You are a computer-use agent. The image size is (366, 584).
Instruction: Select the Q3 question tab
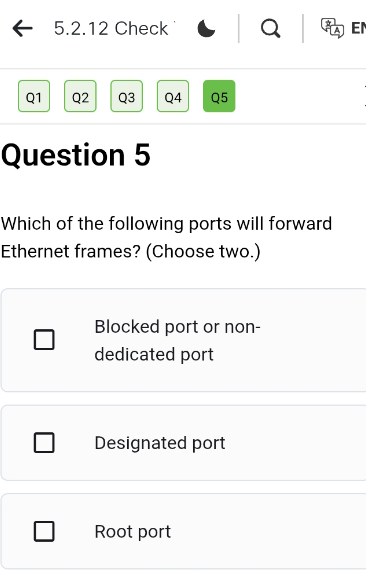click(x=127, y=96)
